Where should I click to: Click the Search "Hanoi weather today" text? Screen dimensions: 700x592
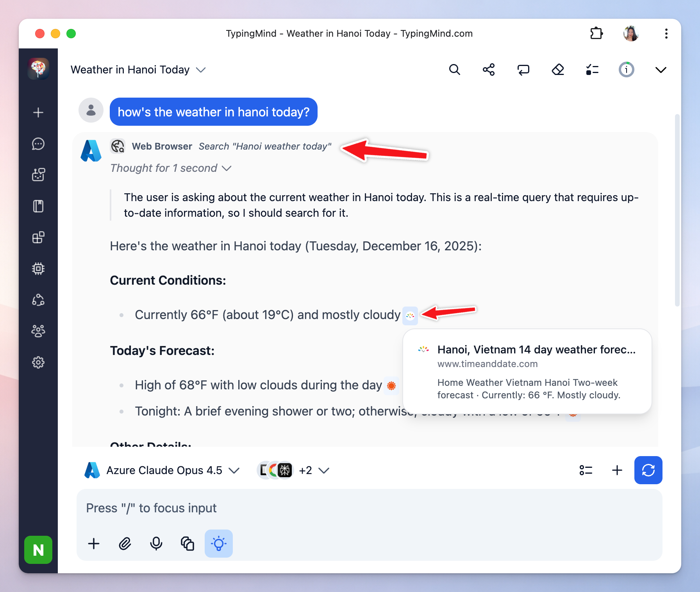(x=265, y=146)
